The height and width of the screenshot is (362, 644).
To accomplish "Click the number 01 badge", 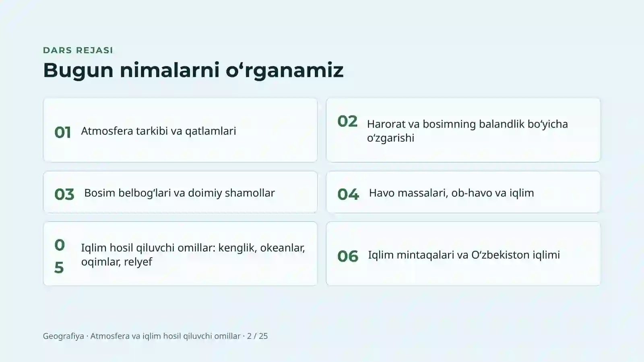I will click(x=63, y=132).
